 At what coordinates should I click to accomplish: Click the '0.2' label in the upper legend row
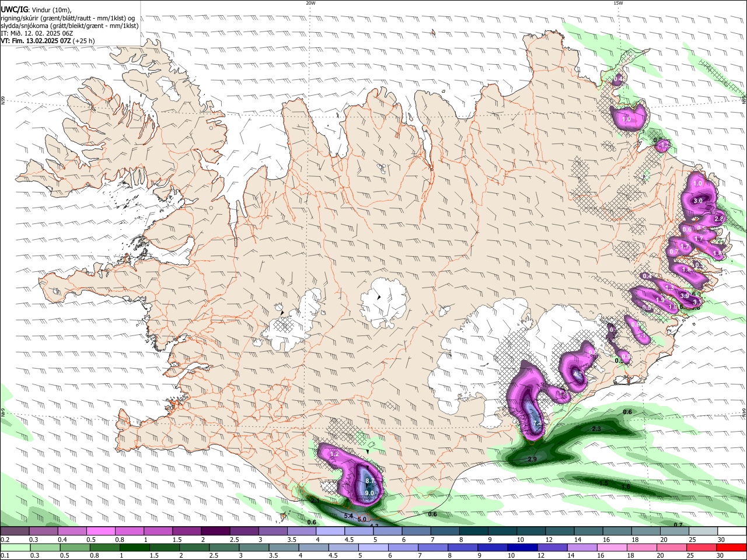tap(5, 540)
